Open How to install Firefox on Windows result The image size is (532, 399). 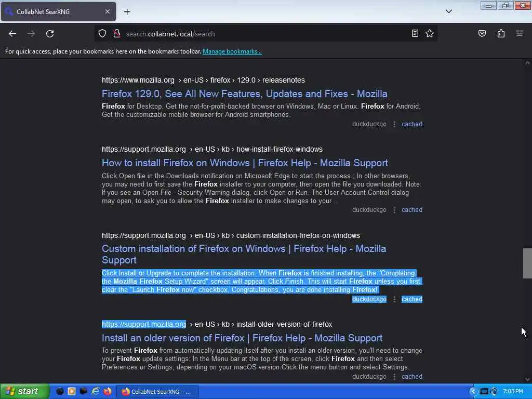[245, 163]
